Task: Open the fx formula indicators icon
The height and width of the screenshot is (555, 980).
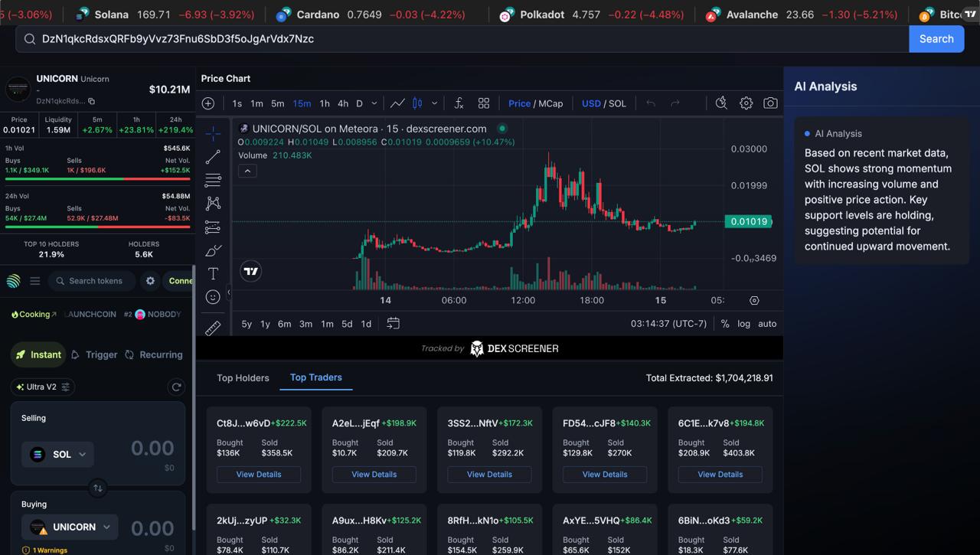Action: tap(459, 103)
